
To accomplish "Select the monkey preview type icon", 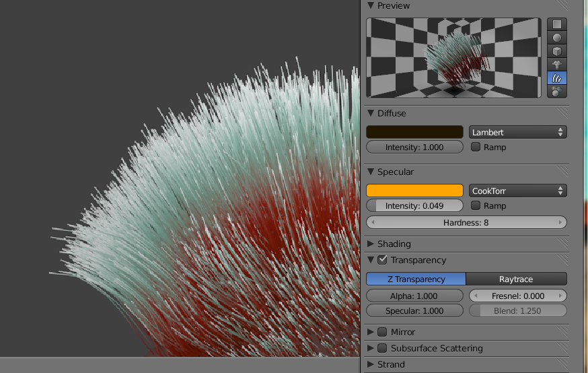I will [x=557, y=65].
